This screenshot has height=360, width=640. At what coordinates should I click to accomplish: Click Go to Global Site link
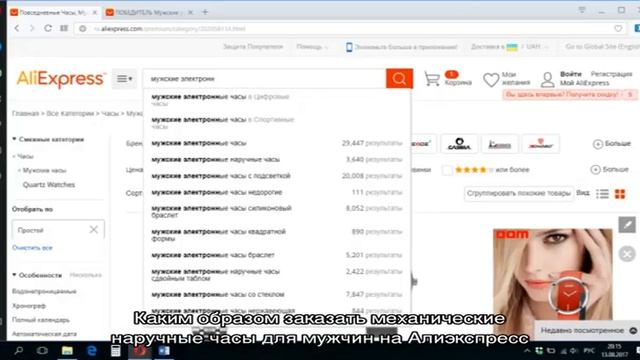602,47
